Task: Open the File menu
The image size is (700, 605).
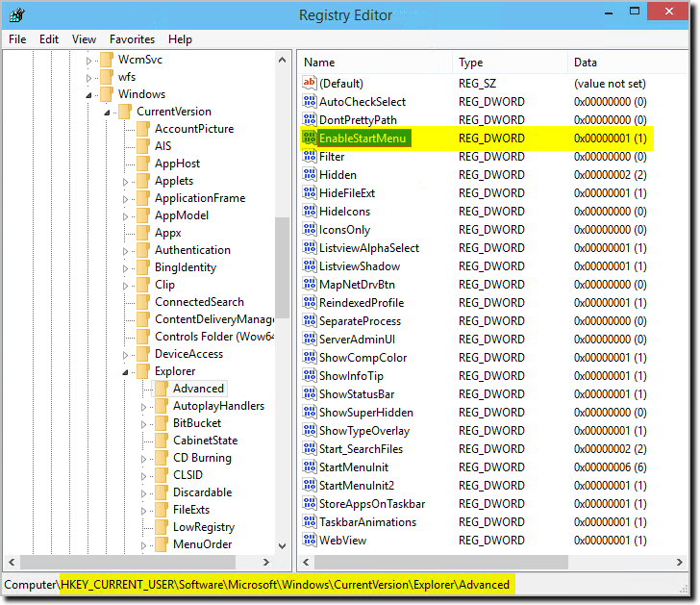Action: [17, 39]
